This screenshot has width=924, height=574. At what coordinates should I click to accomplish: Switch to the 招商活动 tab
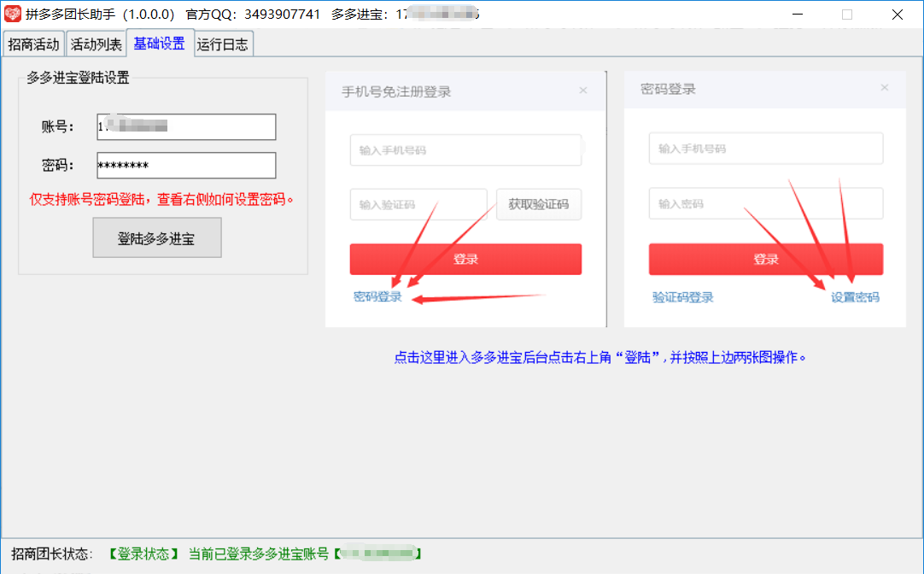(x=33, y=44)
